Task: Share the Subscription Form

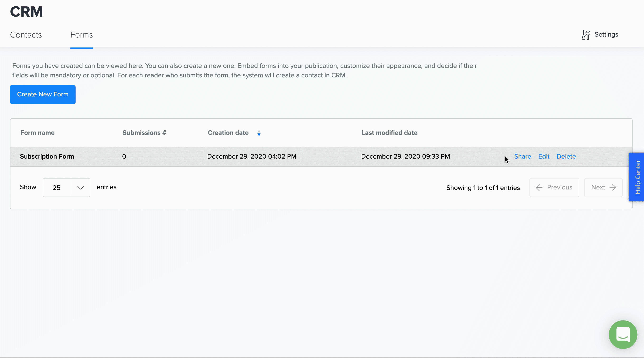Action: (522, 156)
